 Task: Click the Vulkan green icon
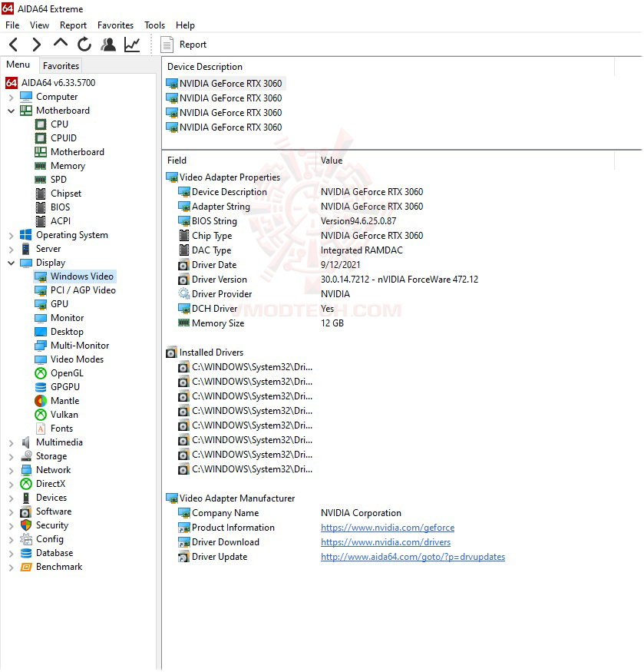tap(41, 415)
